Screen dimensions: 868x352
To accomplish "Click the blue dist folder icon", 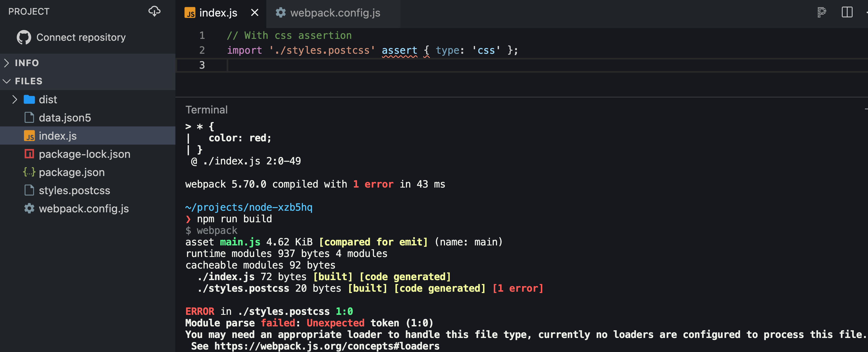I will [30, 99].
